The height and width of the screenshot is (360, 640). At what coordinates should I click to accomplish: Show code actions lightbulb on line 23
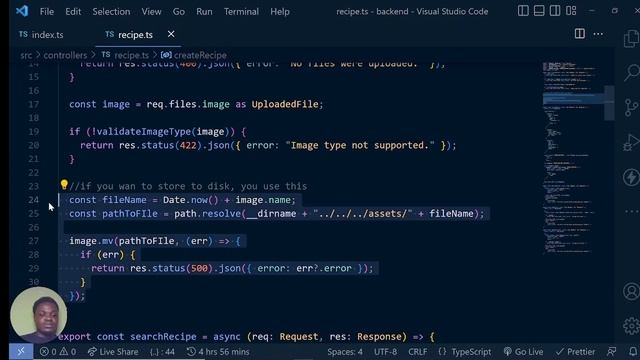point(64,184)
